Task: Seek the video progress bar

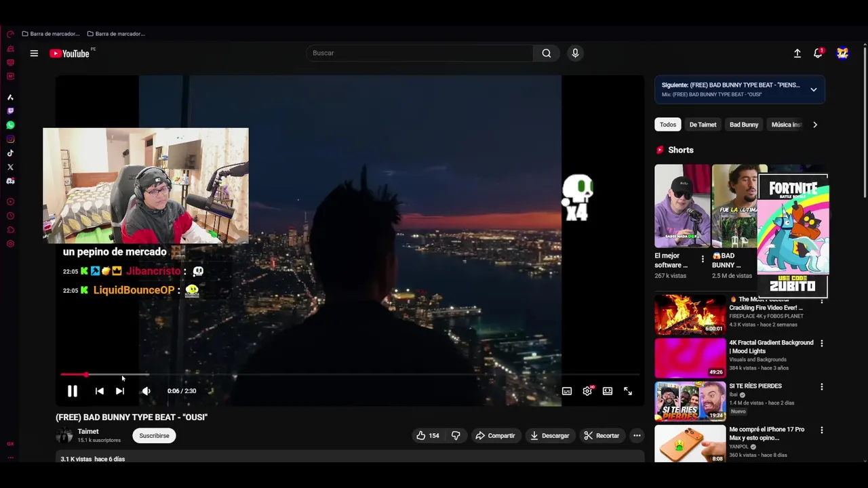Action: pos(350,374)
